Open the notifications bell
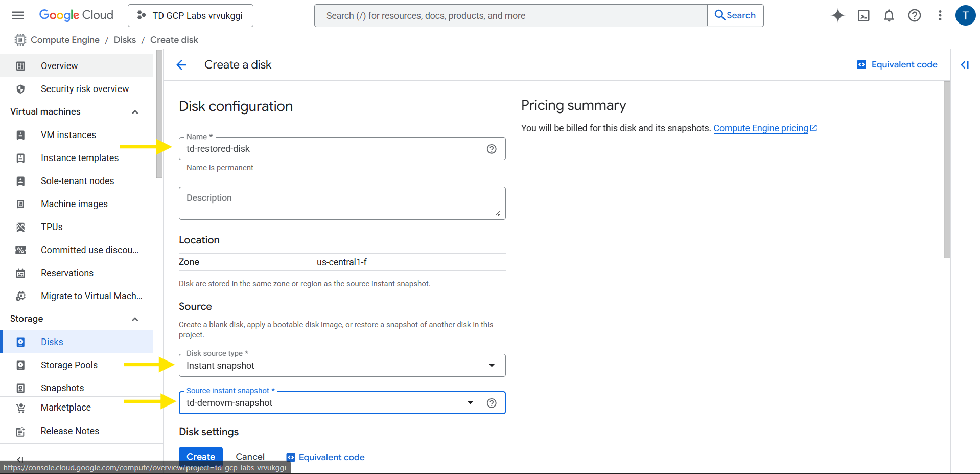Screen dimensions: 980x474 click(x=889, y=15)
